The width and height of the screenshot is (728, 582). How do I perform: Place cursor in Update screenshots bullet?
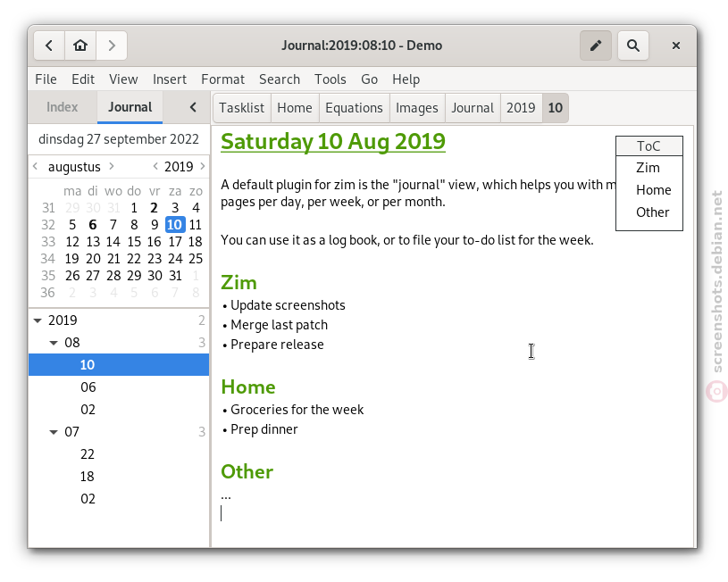click(x=288, y=305)
